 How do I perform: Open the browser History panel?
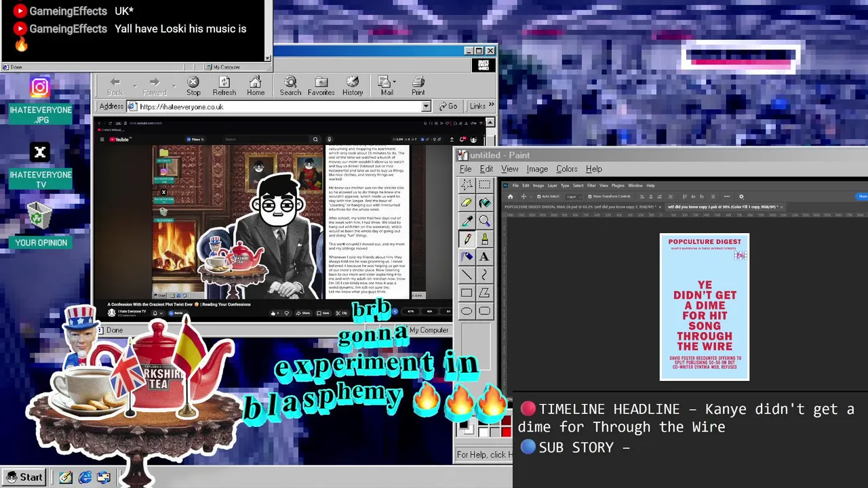click(353, 86)
